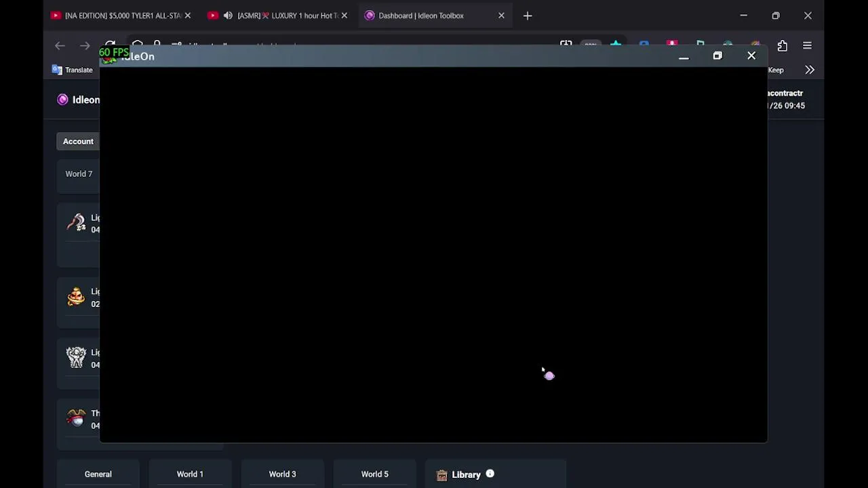Viewport: 868px width, 488px height.
Task: Go forward in browser history
Action: click(85, 46)
